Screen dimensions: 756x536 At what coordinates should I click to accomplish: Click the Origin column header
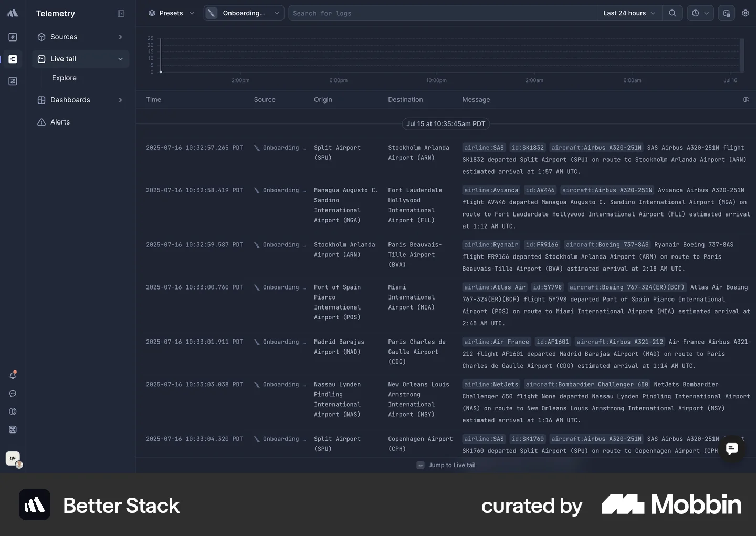pyautogui.click(x=323, y=100)
